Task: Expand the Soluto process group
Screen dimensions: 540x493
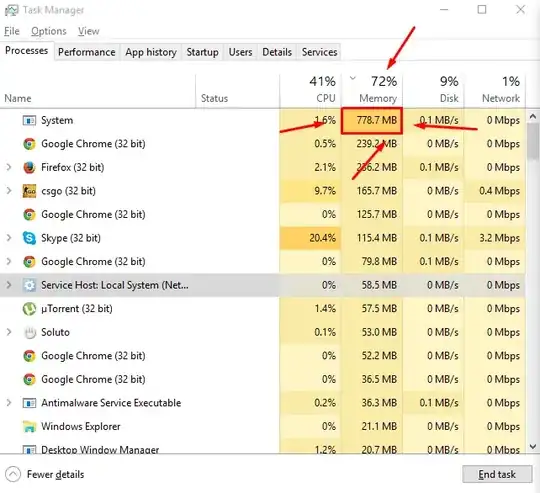Action: click(9, 332)
